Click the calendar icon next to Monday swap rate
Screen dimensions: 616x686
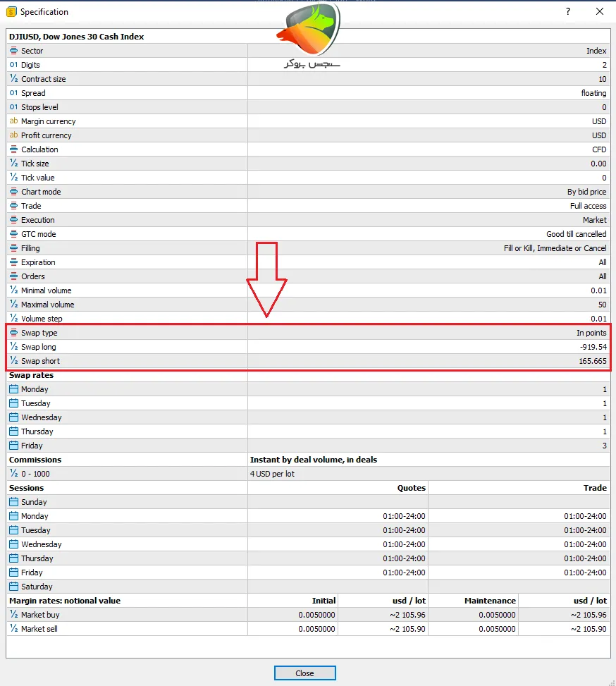[x=13, y=389]
